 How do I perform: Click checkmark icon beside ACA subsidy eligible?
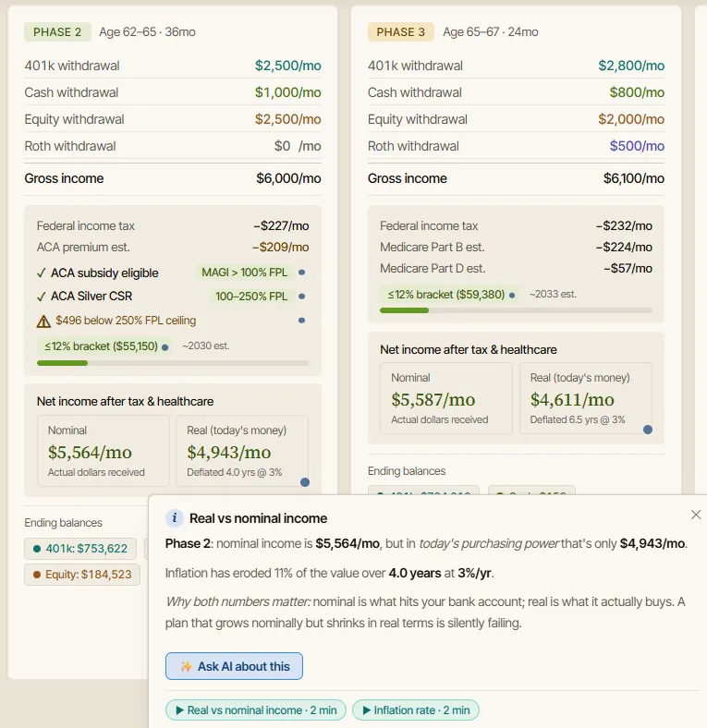[x=42, y=273]
